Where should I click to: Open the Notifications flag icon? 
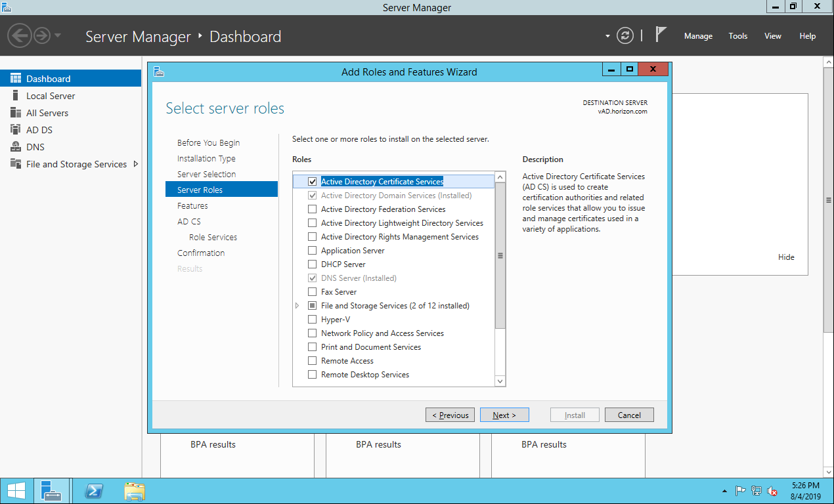661,35
